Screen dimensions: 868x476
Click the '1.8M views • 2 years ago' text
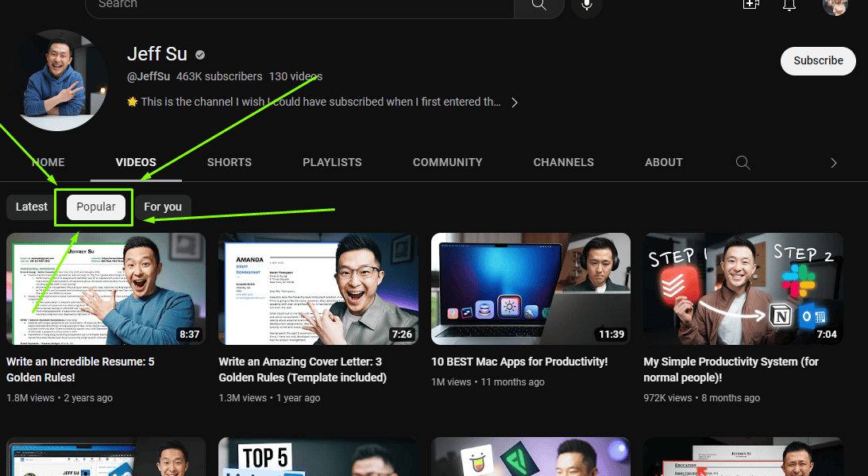(60, 398)
